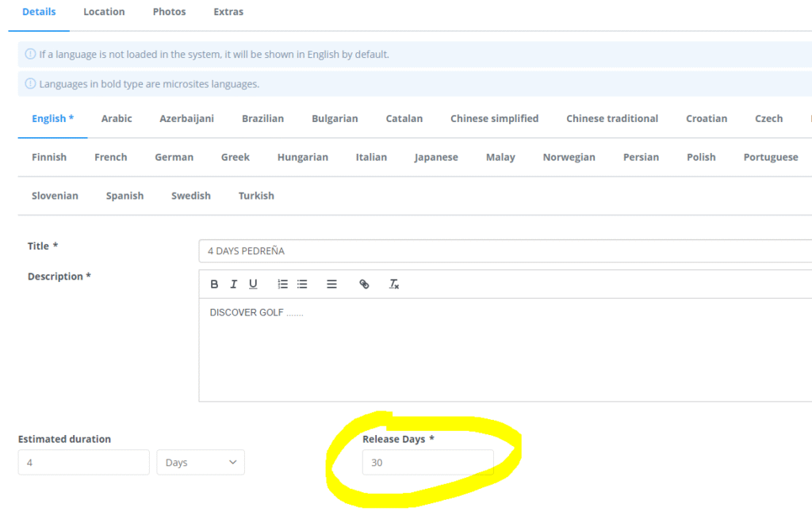The image size is (812, 515).
Task: Click the Estimated duration number field
Action: point(83,463)
